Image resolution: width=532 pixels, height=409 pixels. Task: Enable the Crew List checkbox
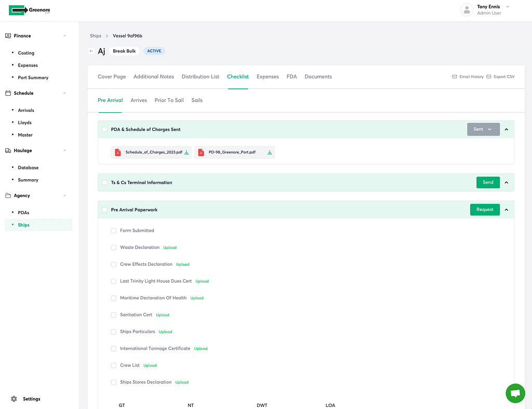114,365
